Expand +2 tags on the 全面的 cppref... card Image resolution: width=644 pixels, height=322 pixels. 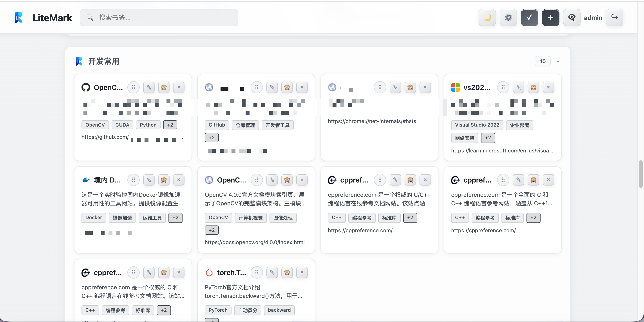533,218
